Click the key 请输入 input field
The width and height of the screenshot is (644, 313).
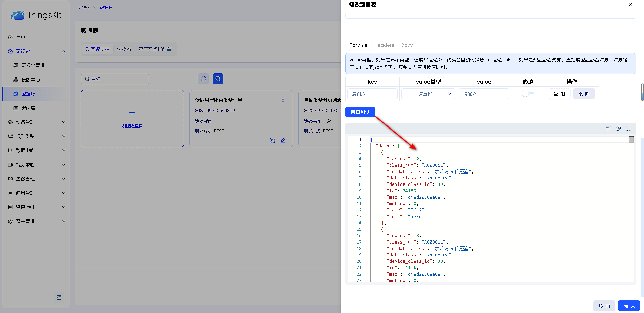point(372,94)
